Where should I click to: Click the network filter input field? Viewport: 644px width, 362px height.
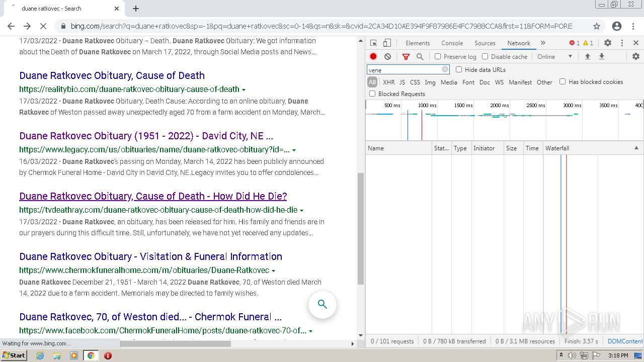pos(408,70)
